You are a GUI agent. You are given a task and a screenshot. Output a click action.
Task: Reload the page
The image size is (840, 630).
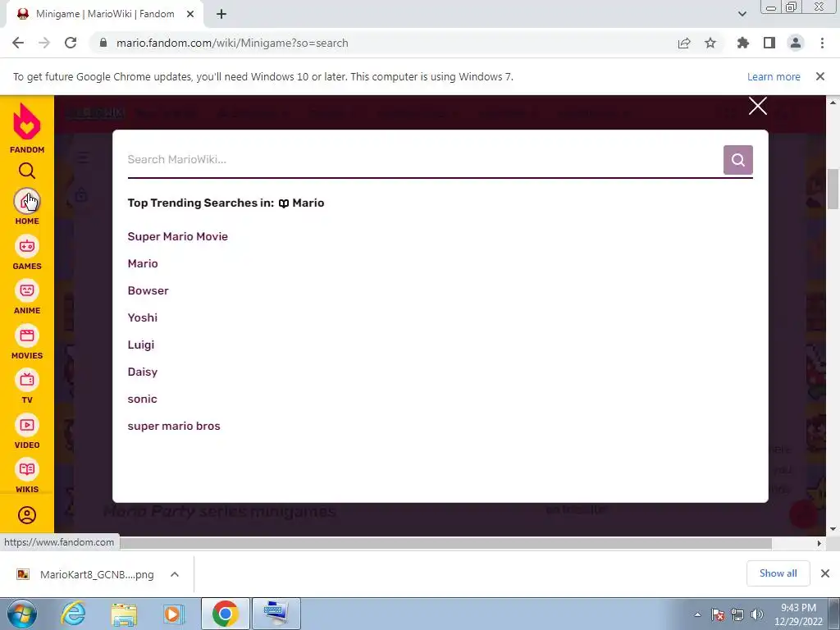71,43
